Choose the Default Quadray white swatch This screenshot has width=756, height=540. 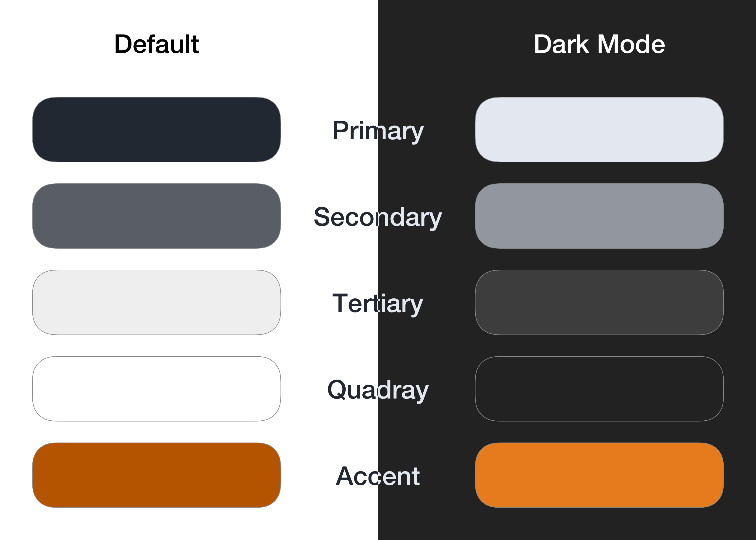click(156, 389)
